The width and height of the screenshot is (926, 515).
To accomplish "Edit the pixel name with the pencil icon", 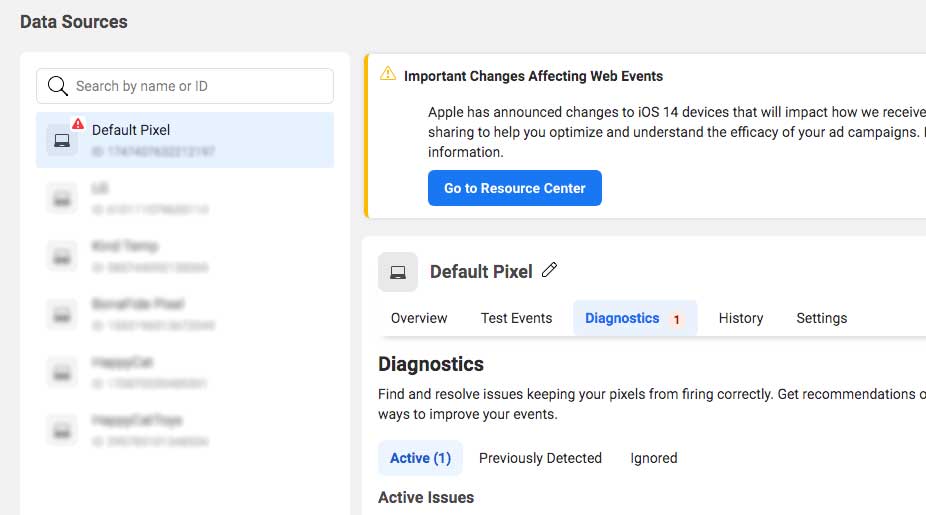I will click(x=549, y=270).
